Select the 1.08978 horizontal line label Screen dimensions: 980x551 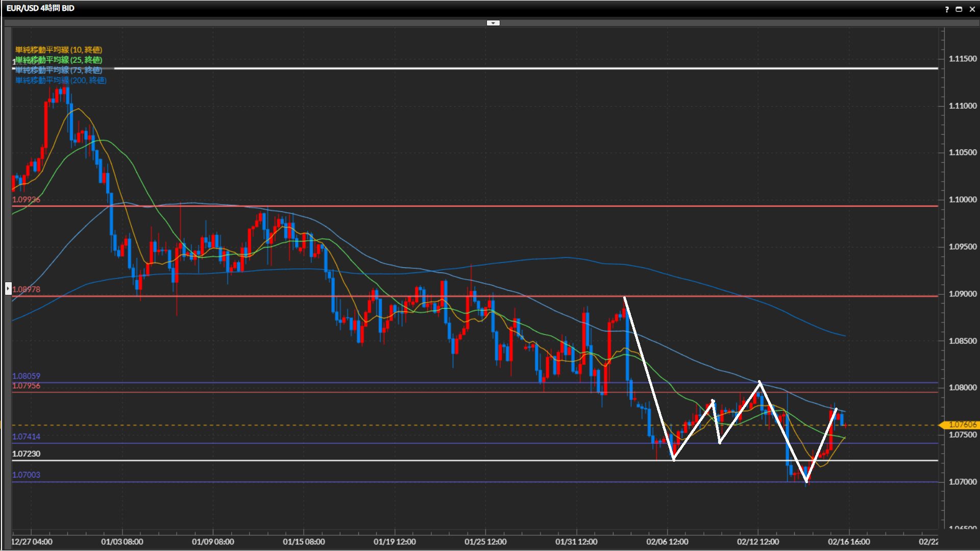pos(26,289)
